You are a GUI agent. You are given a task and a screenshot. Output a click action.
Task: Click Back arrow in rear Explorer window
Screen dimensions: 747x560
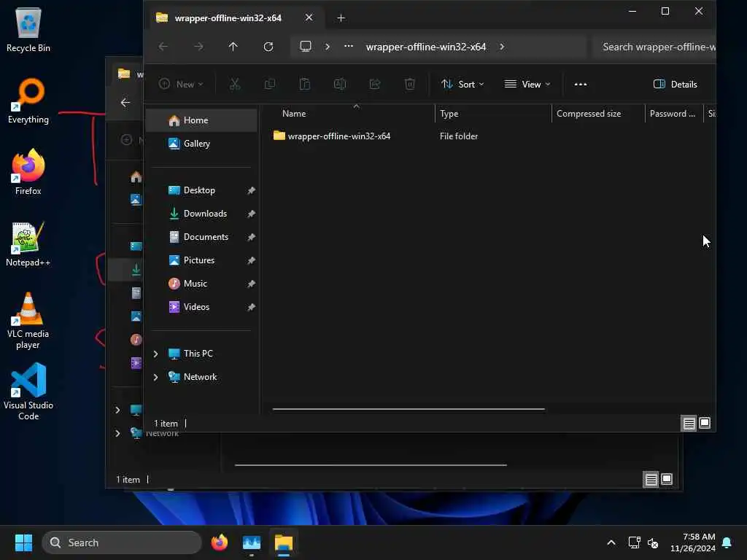click(125, 102)
